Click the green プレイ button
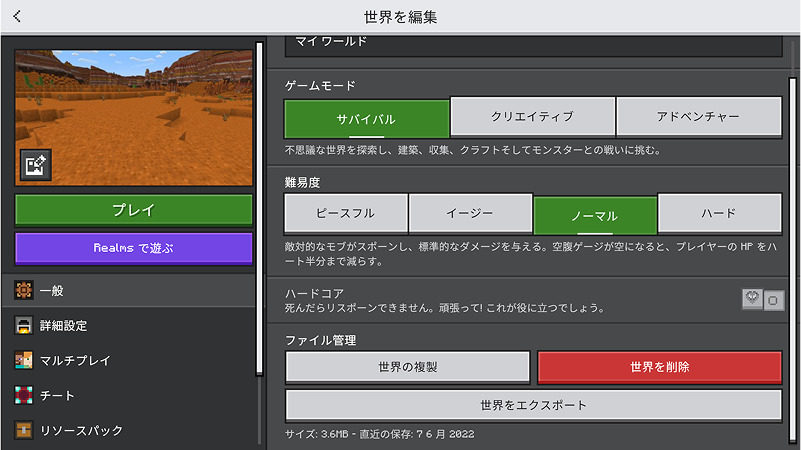The width and height of the screenshot is (801, 450). click(x=134, y=210)
